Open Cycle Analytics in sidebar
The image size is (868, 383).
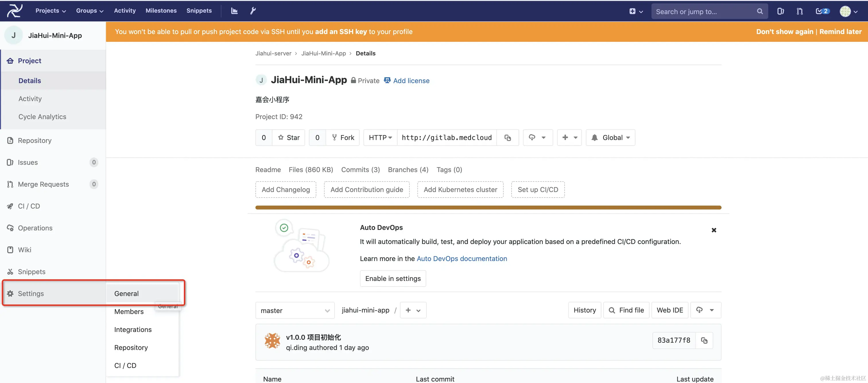click(x=42, y=116)
